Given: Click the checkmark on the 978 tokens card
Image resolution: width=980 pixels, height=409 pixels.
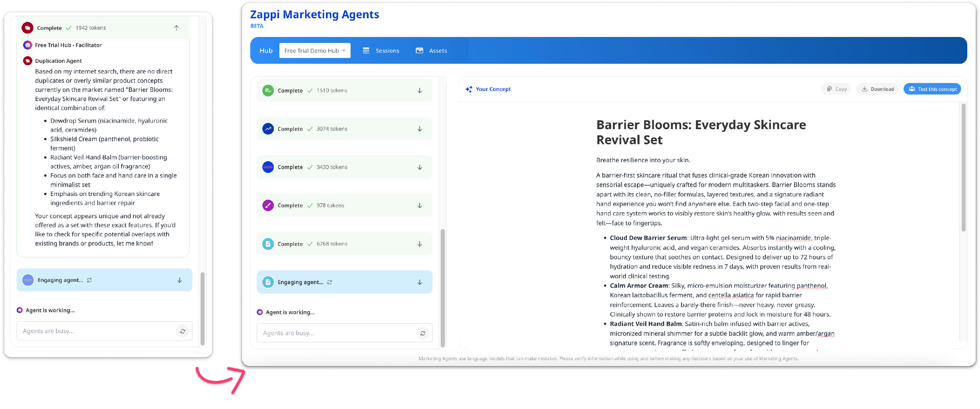Looking at the screenshot, I should click(x=310, y=205).
